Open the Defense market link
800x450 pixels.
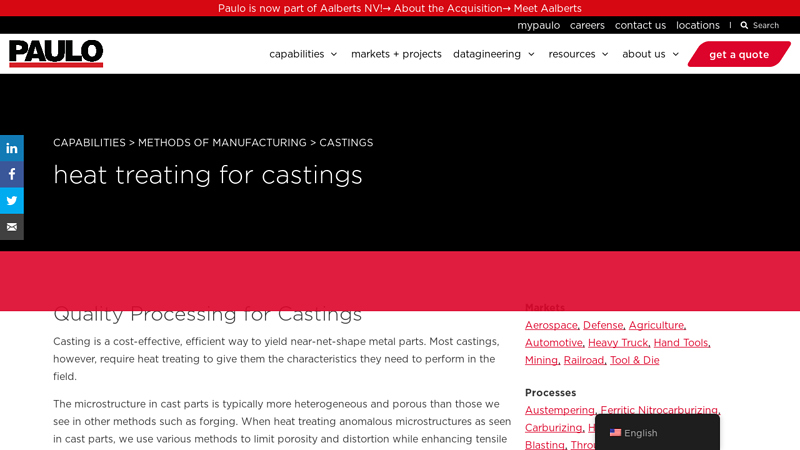[x=603, y=325]
